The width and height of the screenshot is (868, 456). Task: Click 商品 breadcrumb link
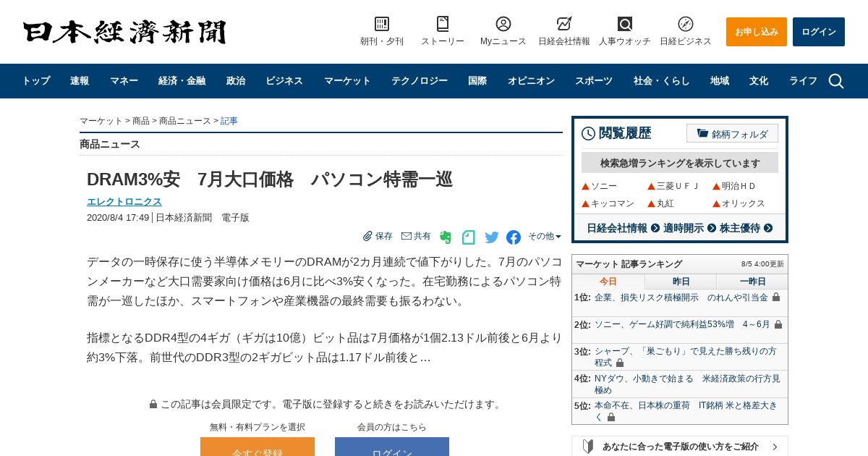click(x=141, y=121)
